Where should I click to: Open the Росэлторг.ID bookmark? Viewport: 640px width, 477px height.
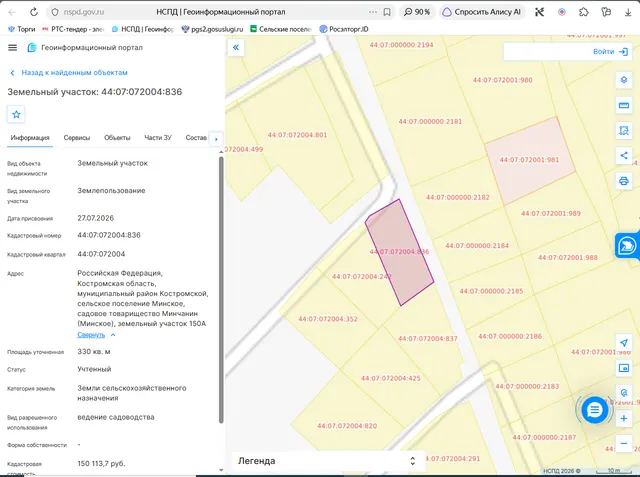click(x=344, y=29)
